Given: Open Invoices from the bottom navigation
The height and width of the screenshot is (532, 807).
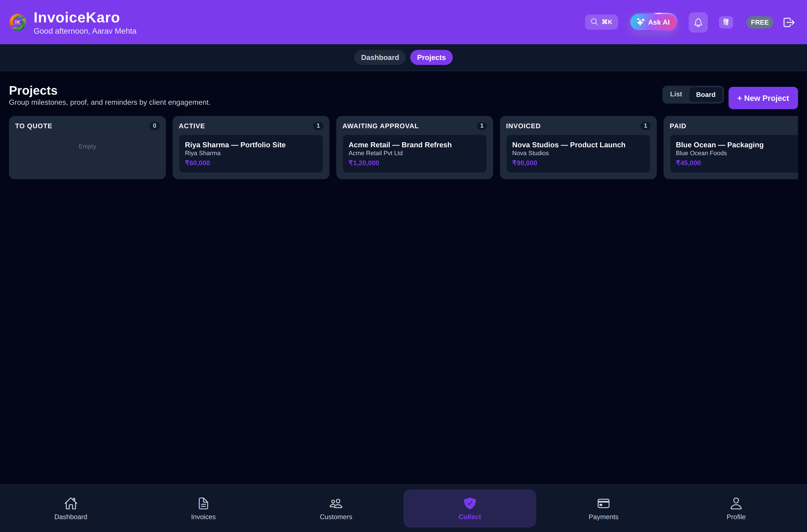Looking at the screenshot, I should (203, 508).
